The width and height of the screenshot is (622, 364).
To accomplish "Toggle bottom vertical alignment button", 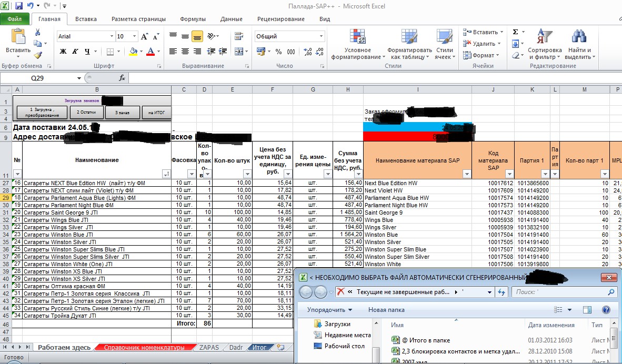I will pos(197,36).
